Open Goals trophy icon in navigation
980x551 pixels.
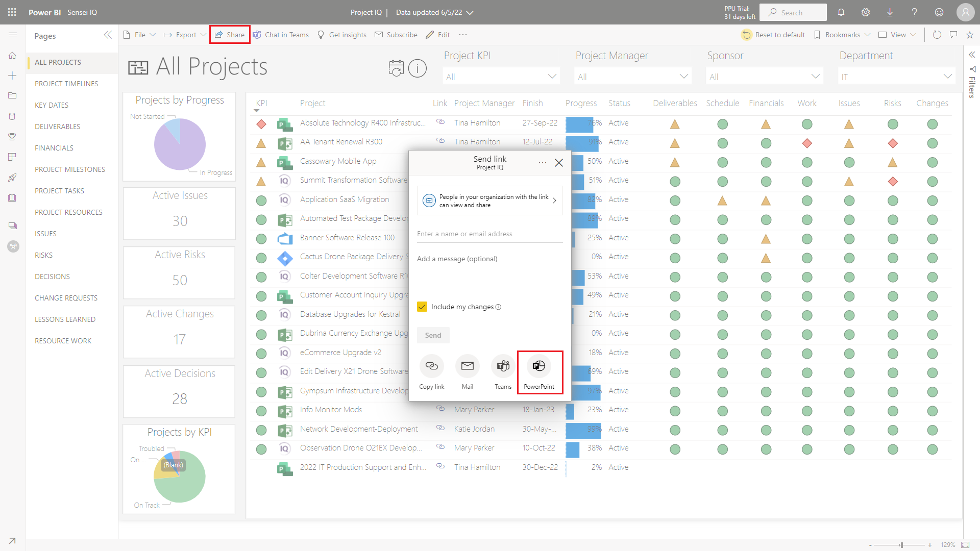tap(13, 136)
